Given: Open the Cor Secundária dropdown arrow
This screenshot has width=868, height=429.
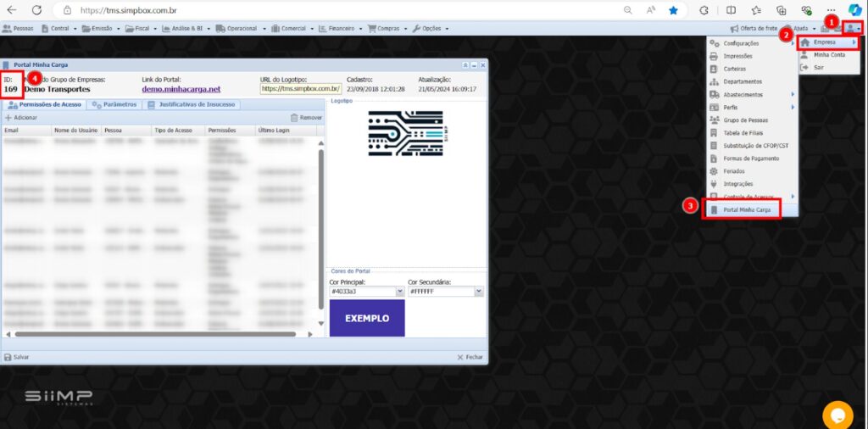Looking at the screenshot, I should tap(479, 291).
